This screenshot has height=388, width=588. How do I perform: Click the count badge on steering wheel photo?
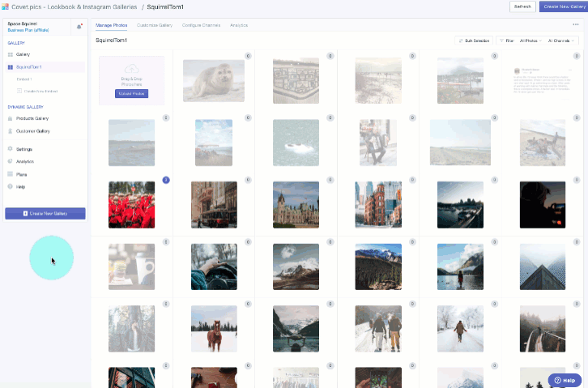248,242
